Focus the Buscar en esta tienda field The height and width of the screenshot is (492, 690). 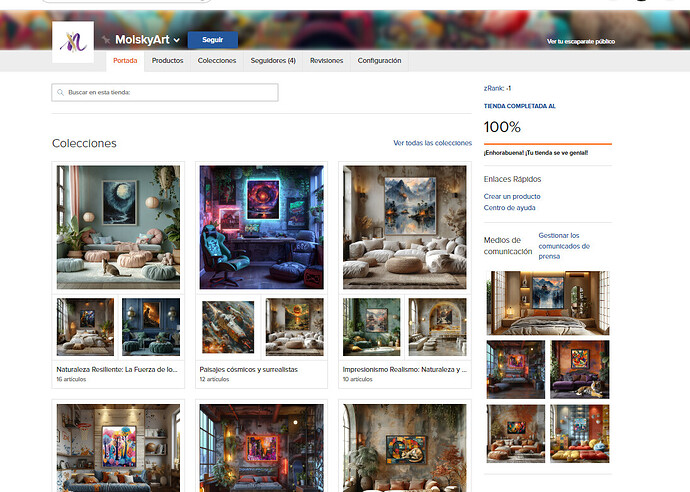[x=165, y=92]
